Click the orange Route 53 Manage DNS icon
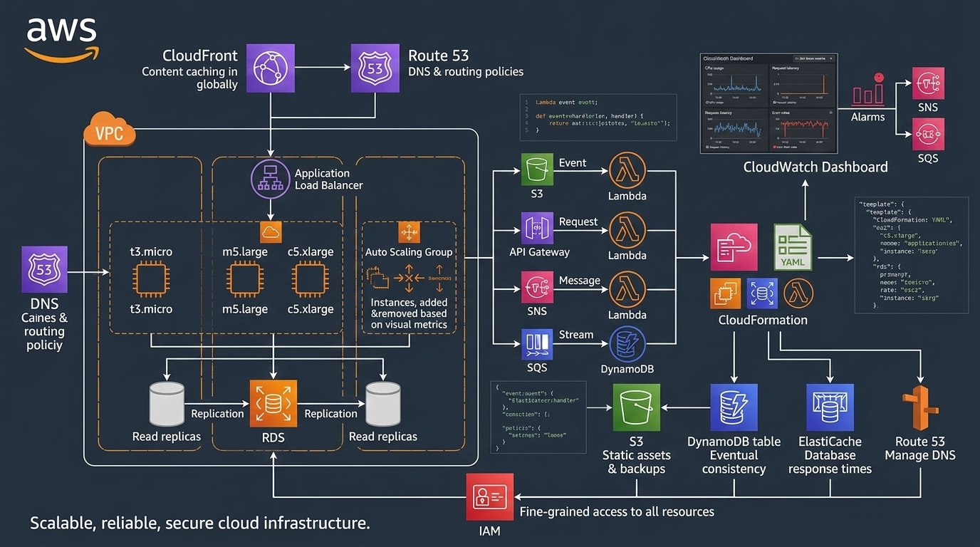This screenshot has height=547, width=980. click(x=920, y=408)
